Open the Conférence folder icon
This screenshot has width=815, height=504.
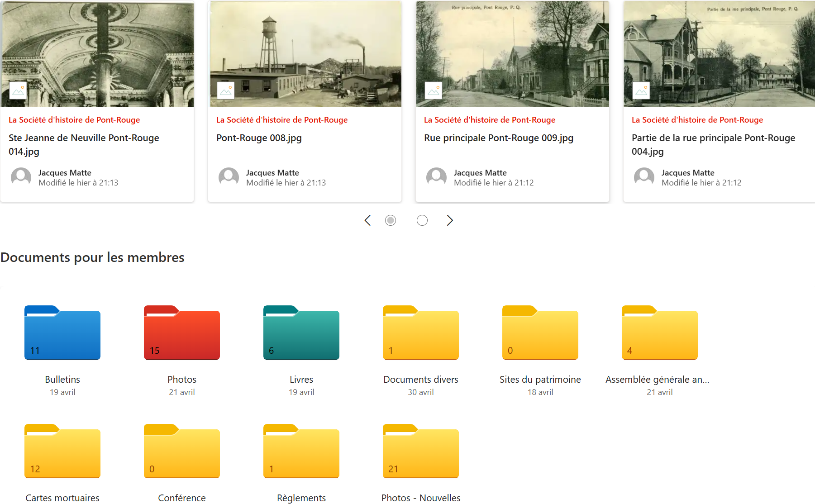(x=182, y=452)
